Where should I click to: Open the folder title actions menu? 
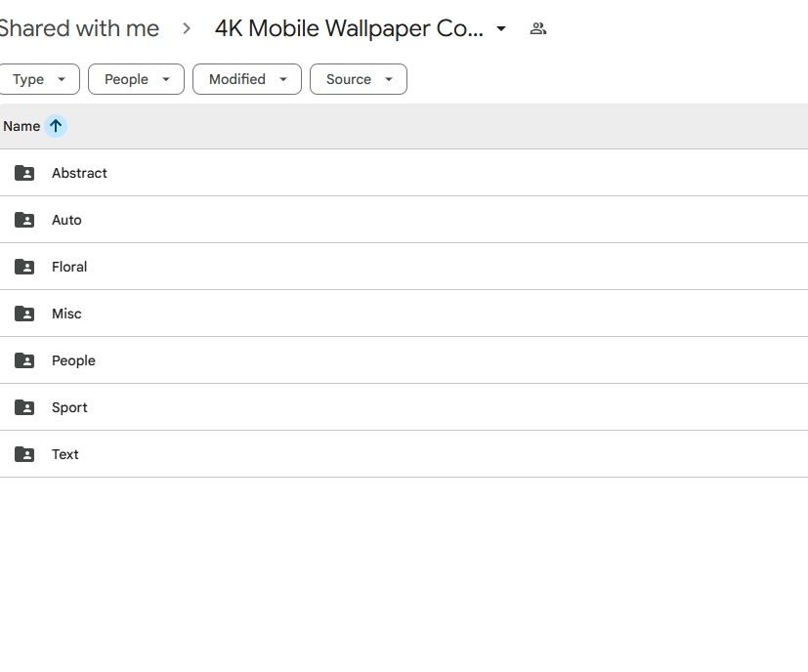(x=501, y=28)
